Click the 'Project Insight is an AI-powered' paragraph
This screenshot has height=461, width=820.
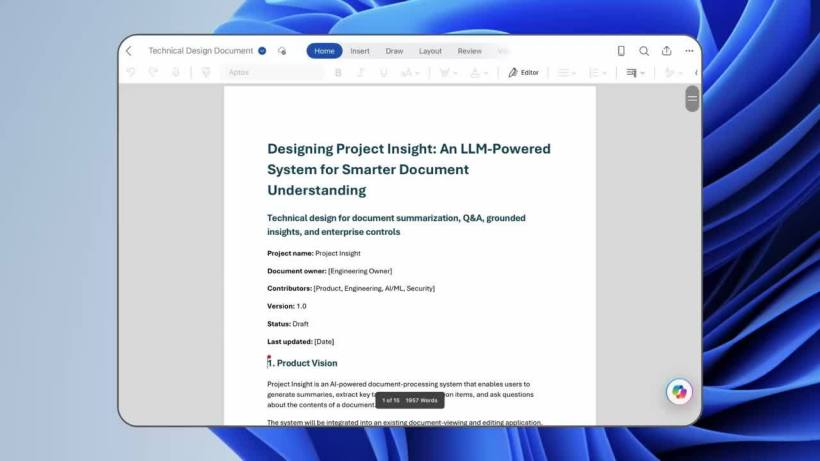[x=401, y=394]
